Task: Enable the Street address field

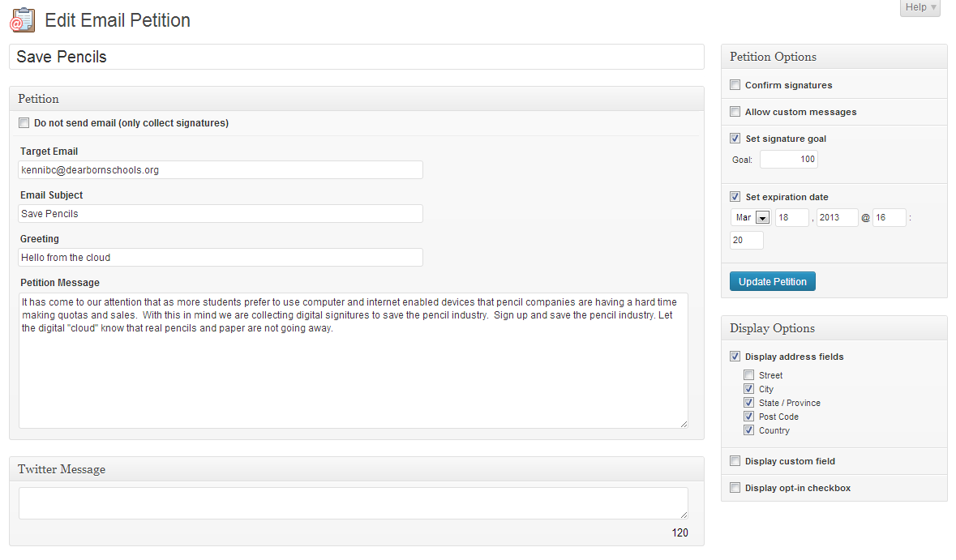Action: tap(748, 374)
